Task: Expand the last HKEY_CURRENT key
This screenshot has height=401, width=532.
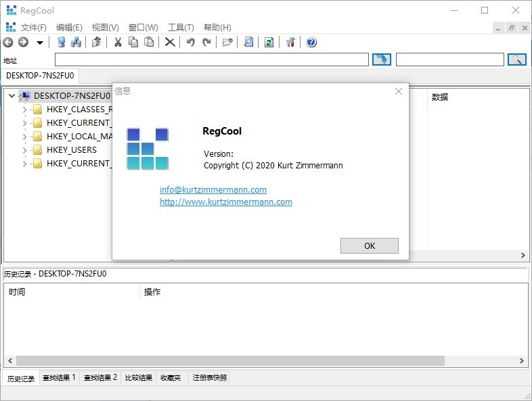Action: pos(24,164)
